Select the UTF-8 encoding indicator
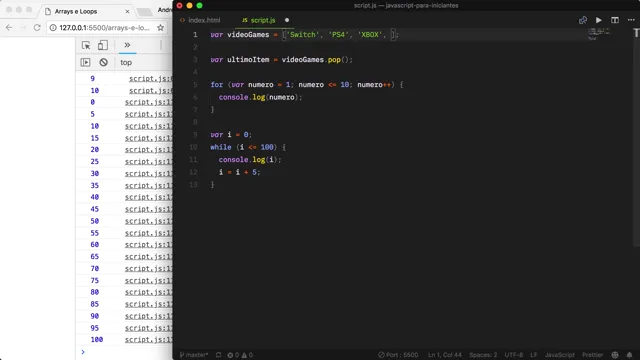Screen dimensions: 640x360 pos(513,355)
